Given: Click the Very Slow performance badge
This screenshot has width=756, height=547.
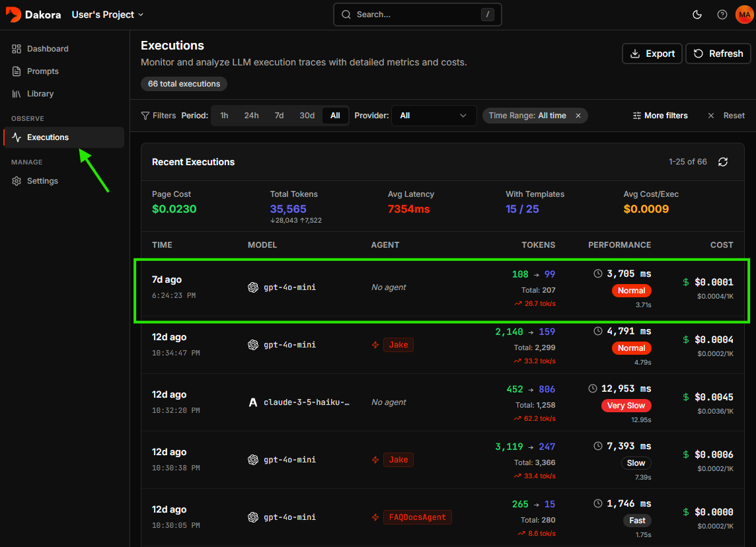Looking at the screenshot, I should 626,406.
